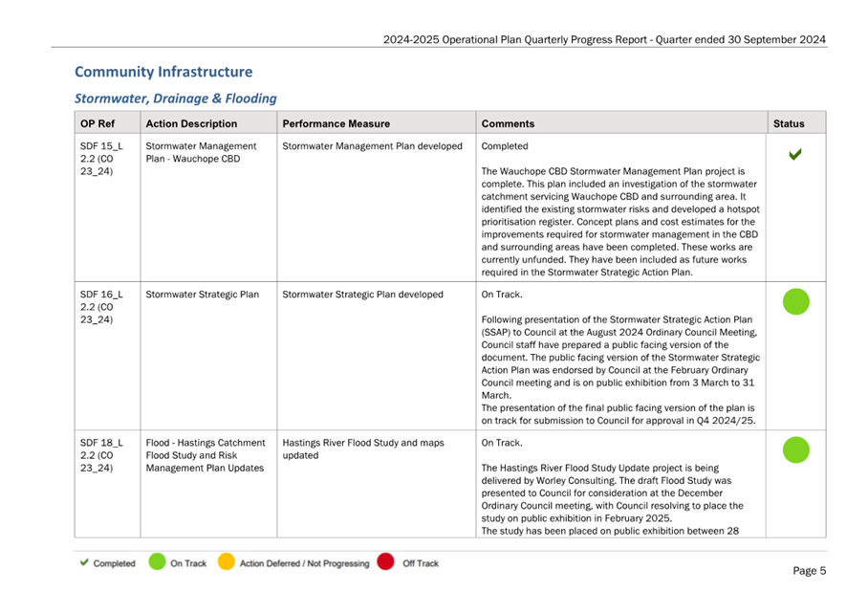Click 'Hastings River Flood Study and maps updated' measure
Viewport: 868px width, 613px height.
click(363, 449)
